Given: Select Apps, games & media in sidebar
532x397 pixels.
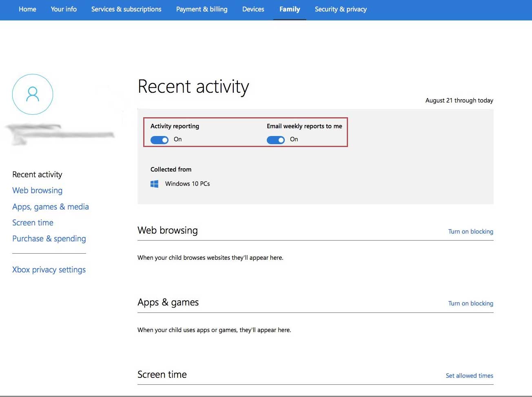Looking at the screenshot, I should tap(51, 207).
